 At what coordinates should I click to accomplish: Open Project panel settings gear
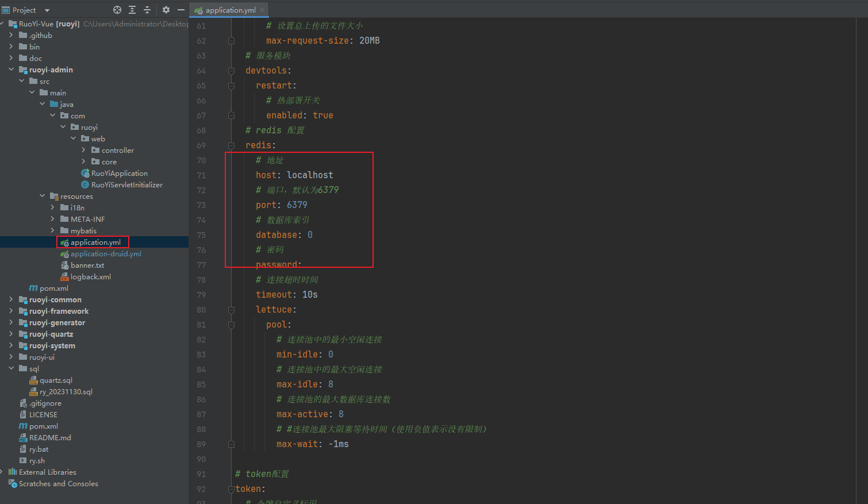[x=166, y=10]
